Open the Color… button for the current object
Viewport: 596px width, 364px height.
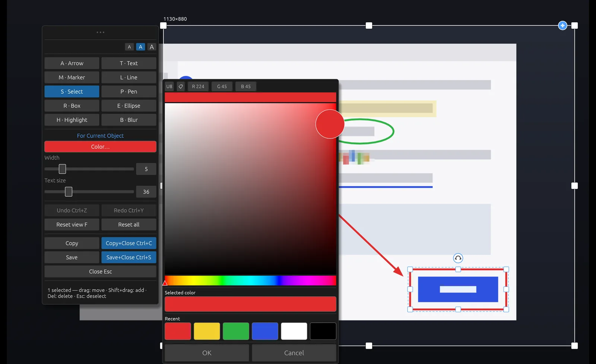(x=100, y=147)
